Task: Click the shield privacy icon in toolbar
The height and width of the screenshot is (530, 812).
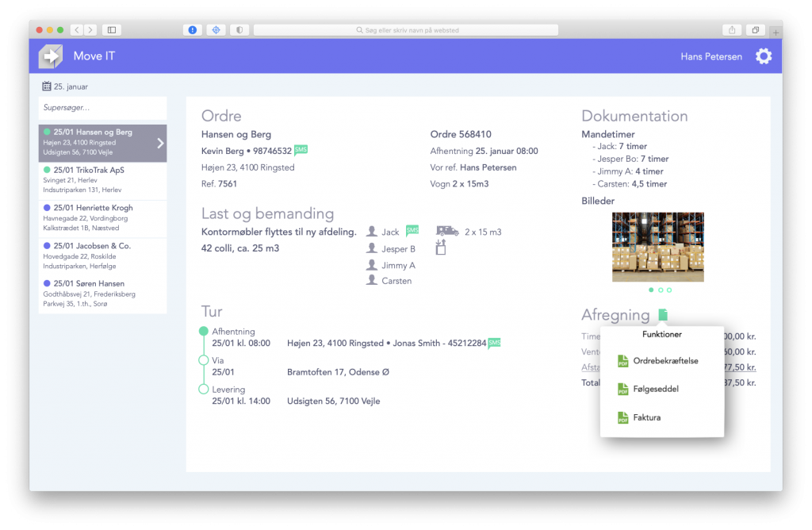Action: point(239,30)
